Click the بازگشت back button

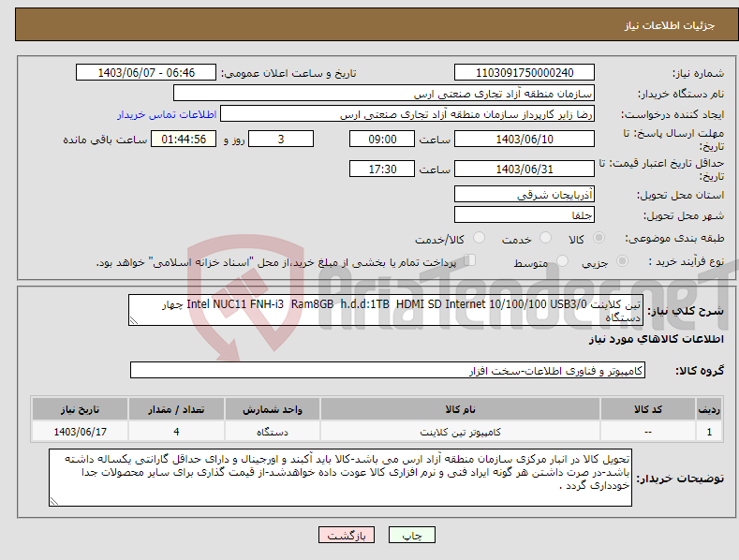(x=347, y=535)
